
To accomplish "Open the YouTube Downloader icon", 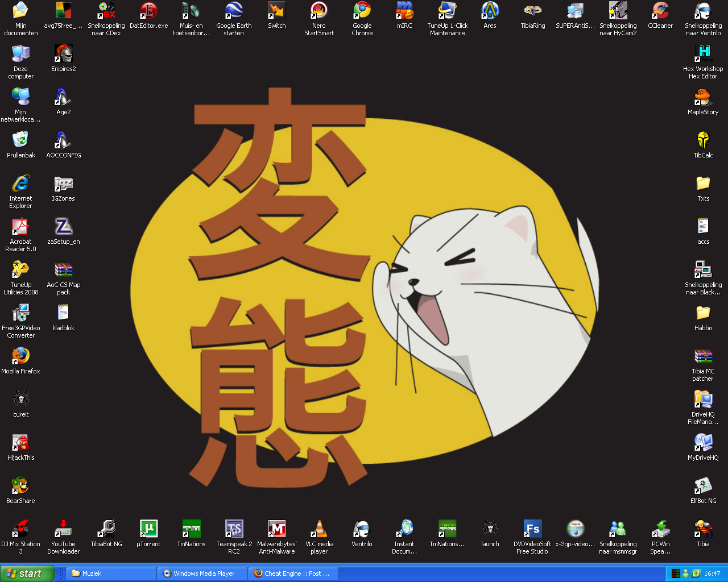I will point(63,529).
